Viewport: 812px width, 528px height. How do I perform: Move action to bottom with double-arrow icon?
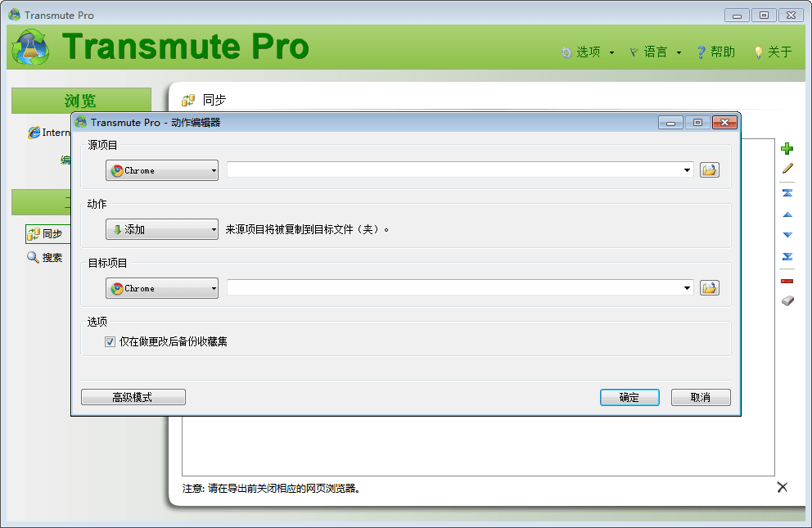(787, 256)
